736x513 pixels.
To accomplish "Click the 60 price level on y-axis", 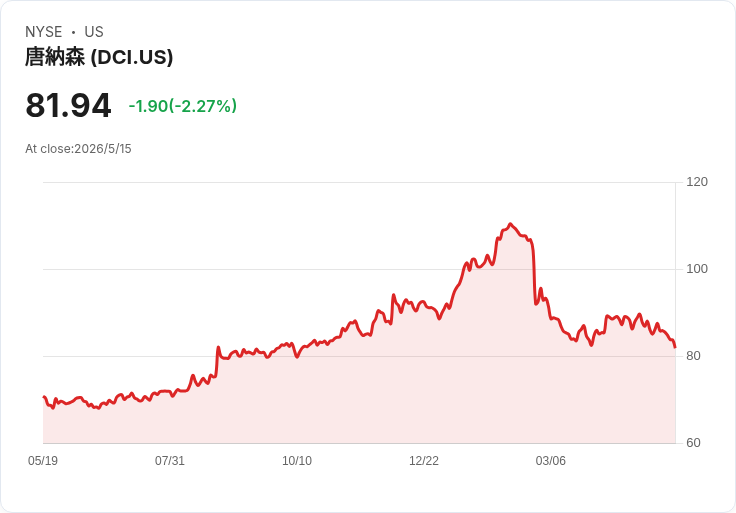I will click(693, 443).
